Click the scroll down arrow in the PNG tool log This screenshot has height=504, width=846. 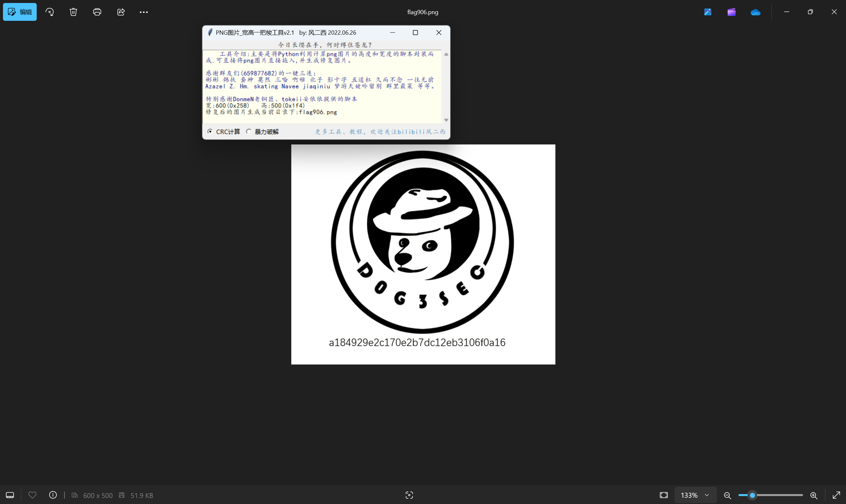[x=446, y=120]
